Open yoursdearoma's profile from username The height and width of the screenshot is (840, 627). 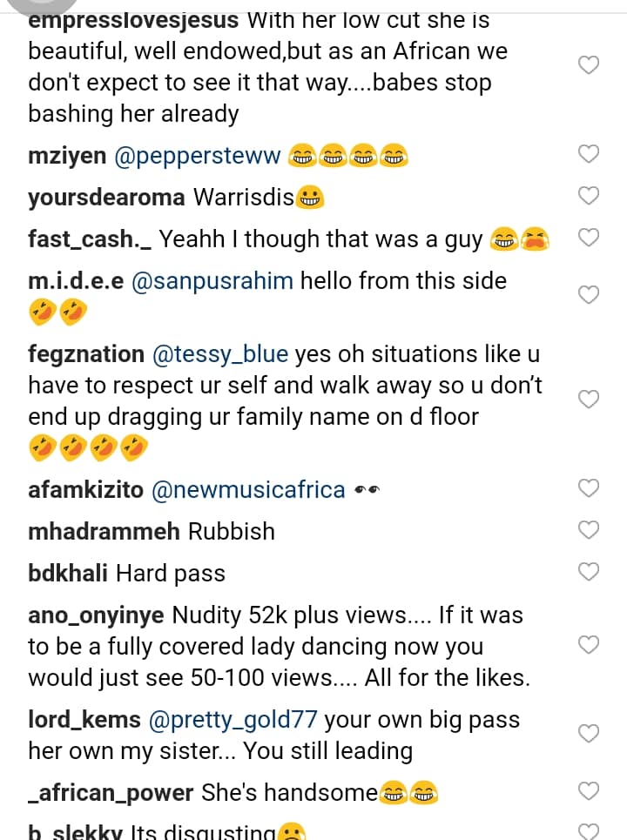click(x=106, y=197)
